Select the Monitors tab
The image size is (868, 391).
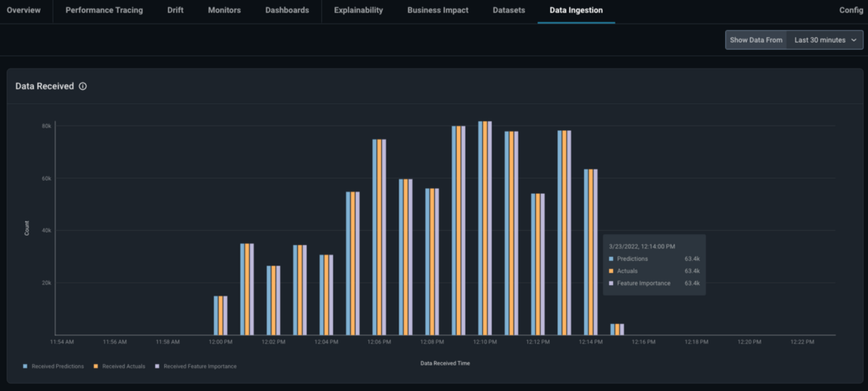tap(224, 10)
